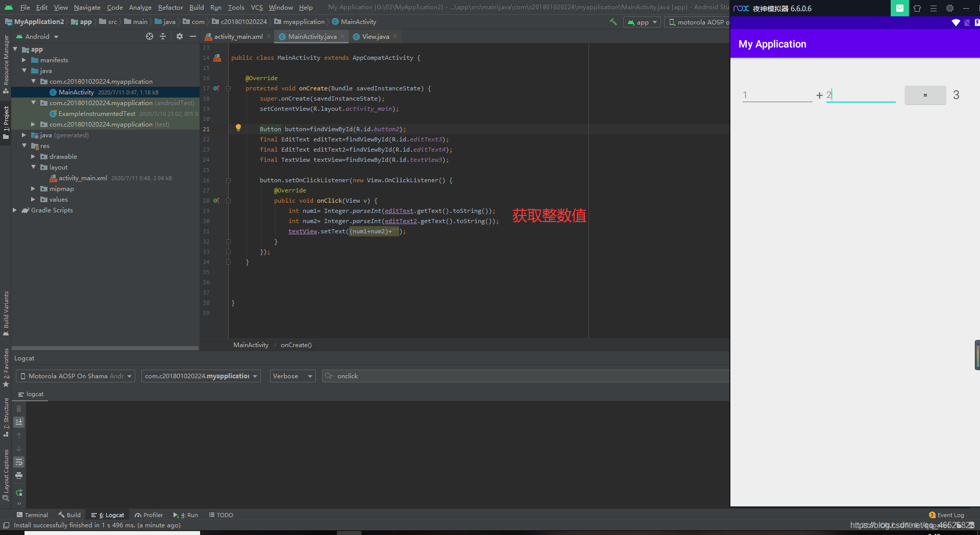Collapse the app module tree node
The height and width of the screenshot is (535, 980).
pyautogui.click(x=15, y=49)
